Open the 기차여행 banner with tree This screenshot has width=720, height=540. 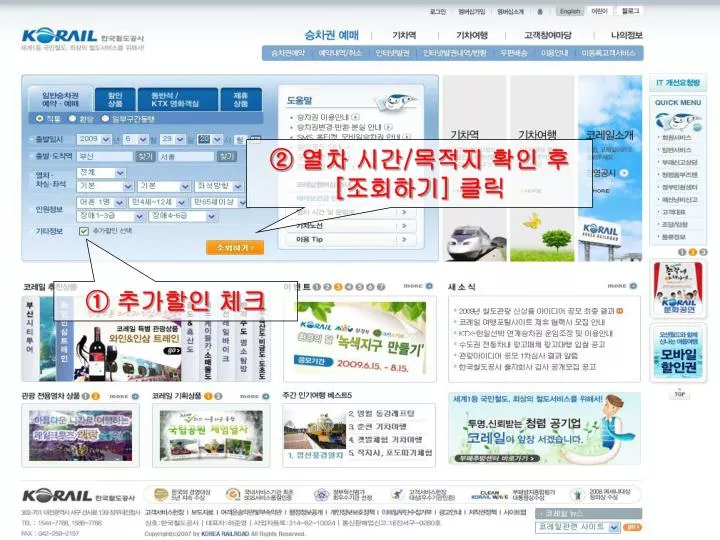(x=542, y=169)
